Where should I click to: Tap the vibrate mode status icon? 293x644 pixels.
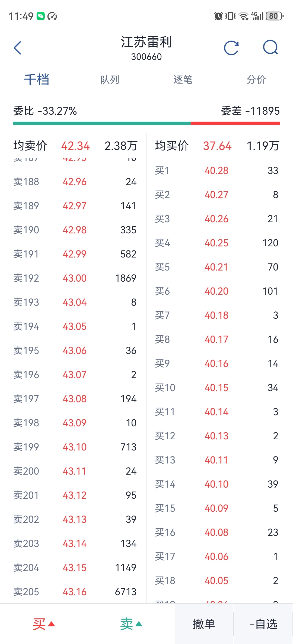pos(230,16)
